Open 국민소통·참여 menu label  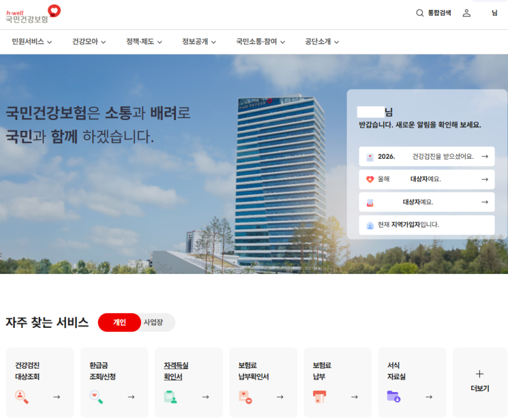[x=257, y=41]
